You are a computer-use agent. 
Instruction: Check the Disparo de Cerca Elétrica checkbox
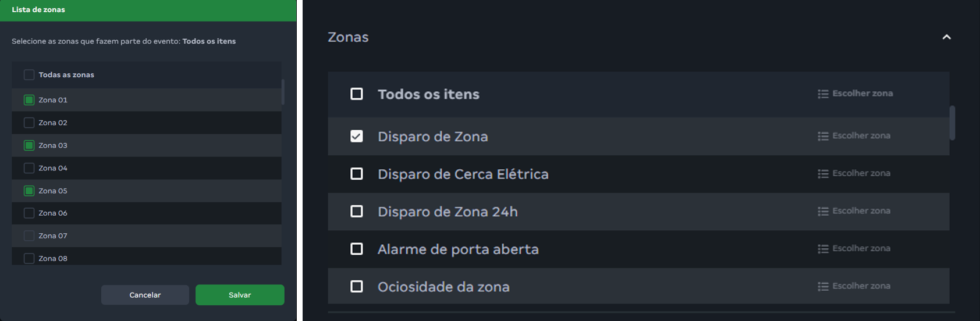(x=357, y=174)
